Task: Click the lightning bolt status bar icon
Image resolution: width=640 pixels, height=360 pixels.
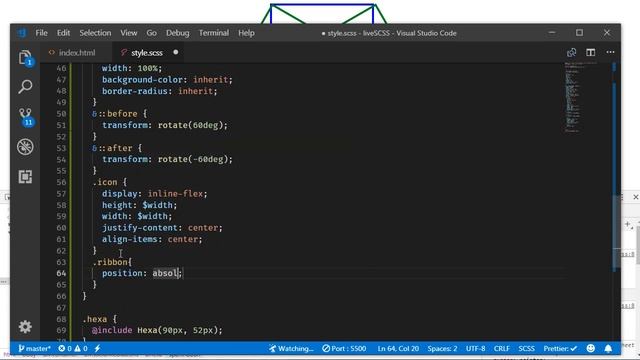Action: [98, 348]
